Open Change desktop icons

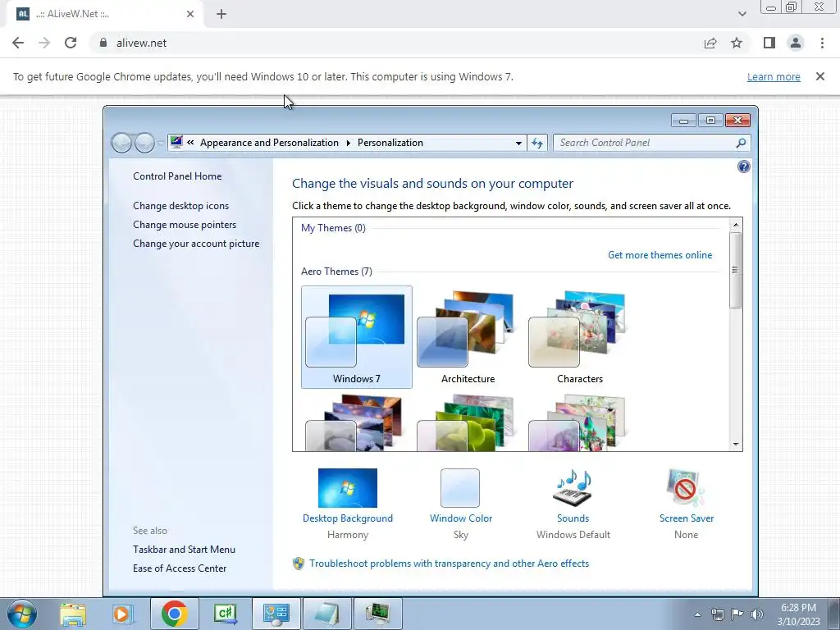(x=180, y=206)
